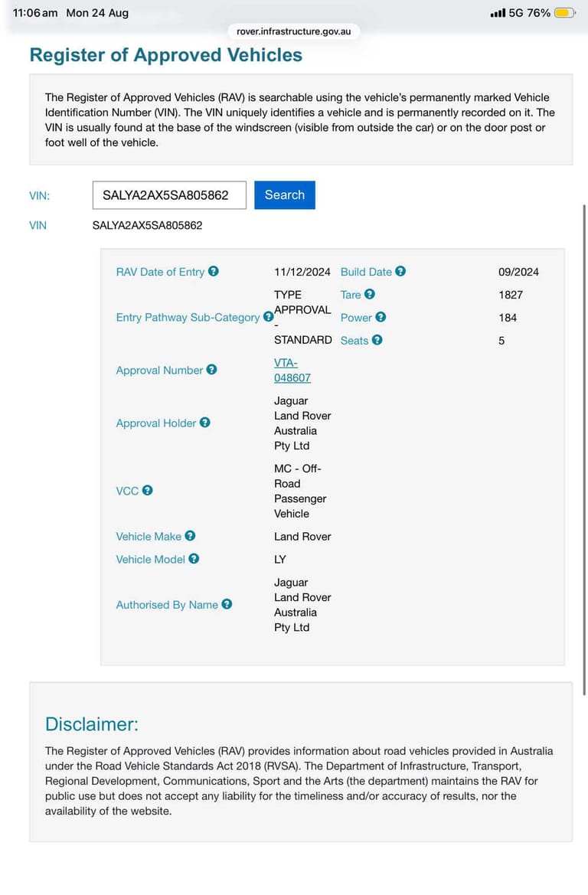Select the vehicle model value LY
588x895 pixels.
(279, 560)
